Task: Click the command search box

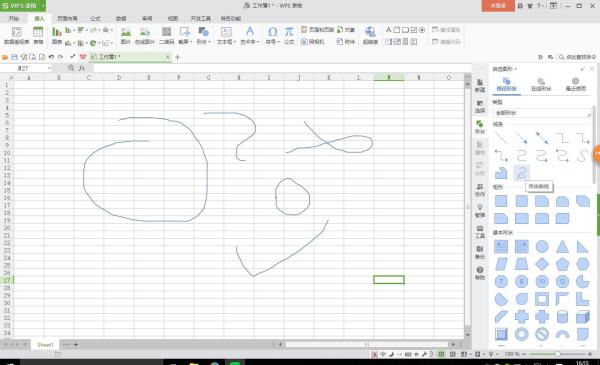Action: coord(577,57)
